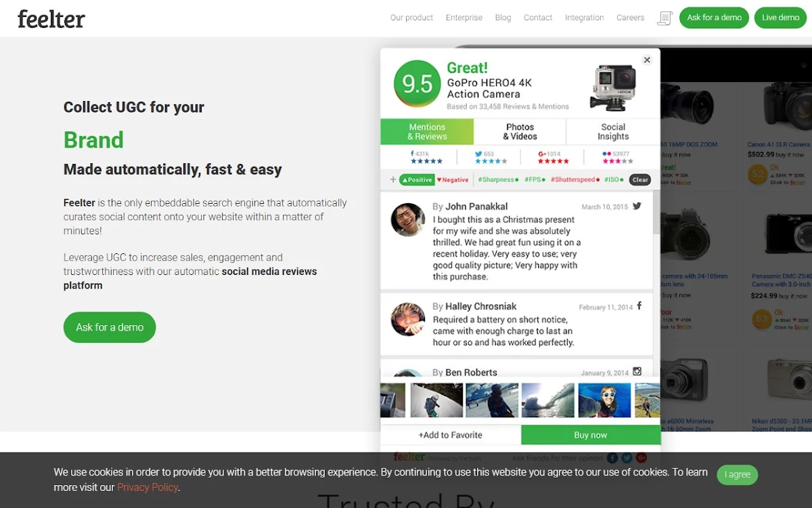Click the feelter logo in the header

51,18
